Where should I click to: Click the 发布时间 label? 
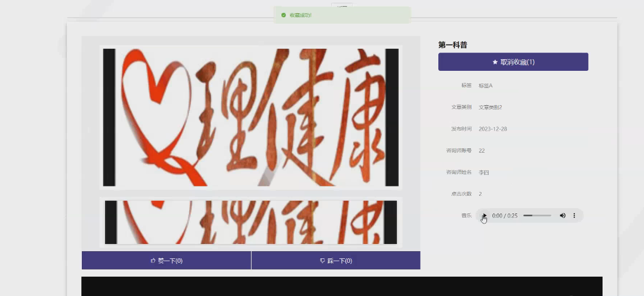coord(461,129)
